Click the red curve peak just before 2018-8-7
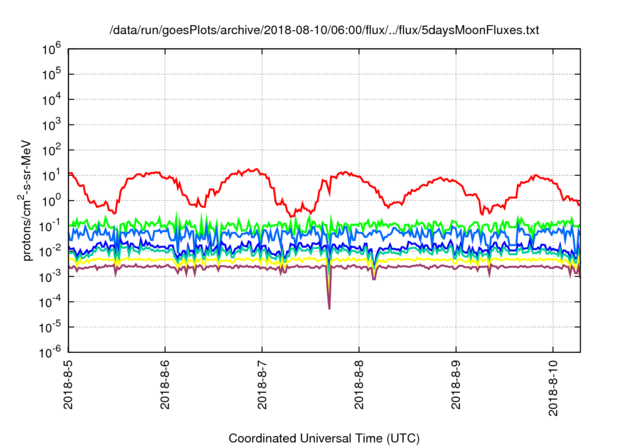This screenshot has height=448, width=640. pyautogui.click(x=256, y=169)
